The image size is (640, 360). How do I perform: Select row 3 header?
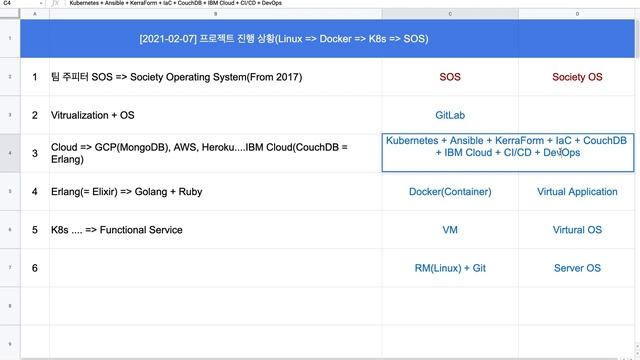[10, 115]
